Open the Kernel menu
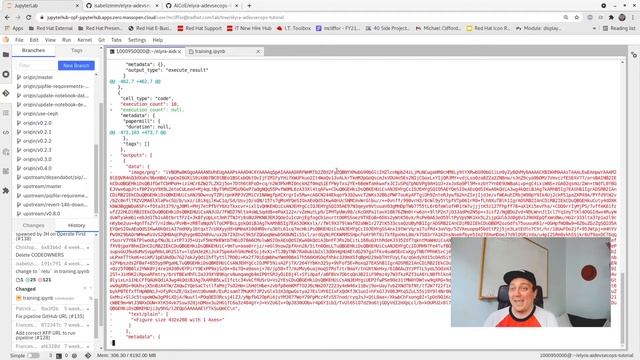This screenshot has height=360, width=640. (84, 40)
